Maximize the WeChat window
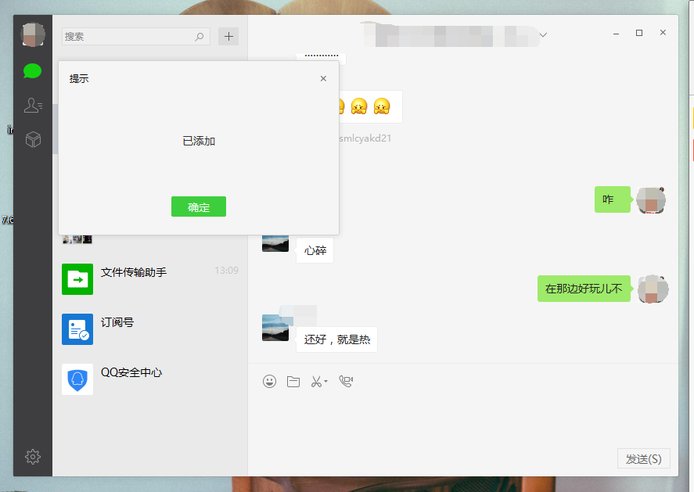The width and height of the screenshot is (694, 492). click(639, 33)
